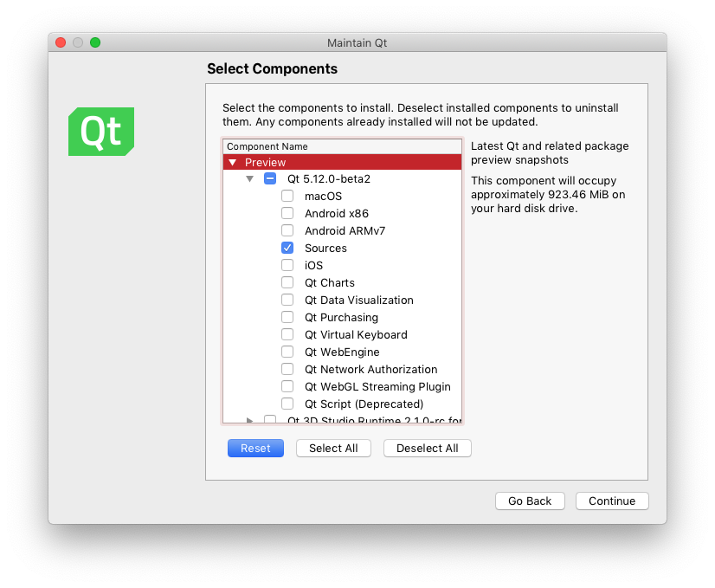Select the Qt Virtual Keyboard tree row
The image size is (715, 588).
(x=356, y=335)
